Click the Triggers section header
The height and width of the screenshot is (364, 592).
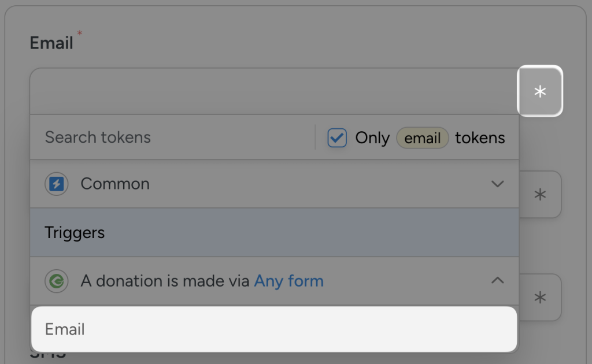click(x=74, y=232)
